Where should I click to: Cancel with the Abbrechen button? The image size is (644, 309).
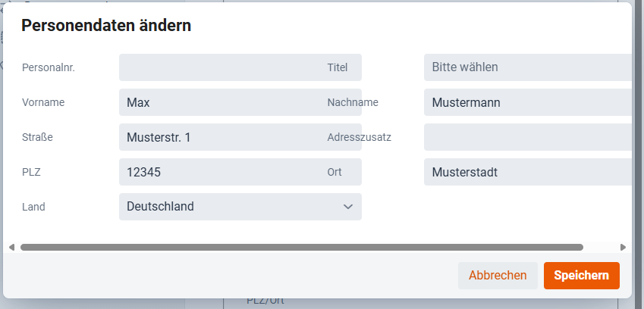(498, 276)
